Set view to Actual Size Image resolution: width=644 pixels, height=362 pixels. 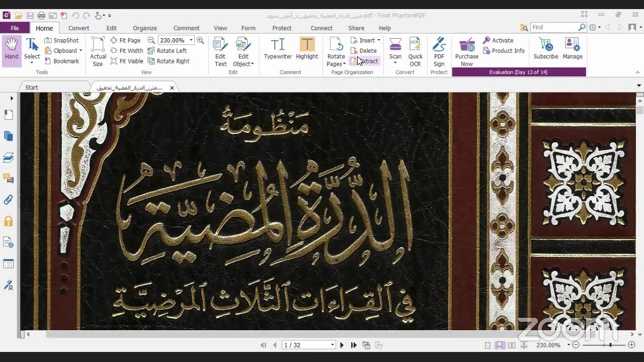point(98,52)
